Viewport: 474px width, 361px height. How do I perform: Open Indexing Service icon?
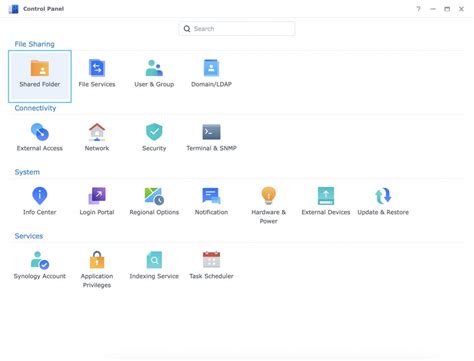(154, 260)
